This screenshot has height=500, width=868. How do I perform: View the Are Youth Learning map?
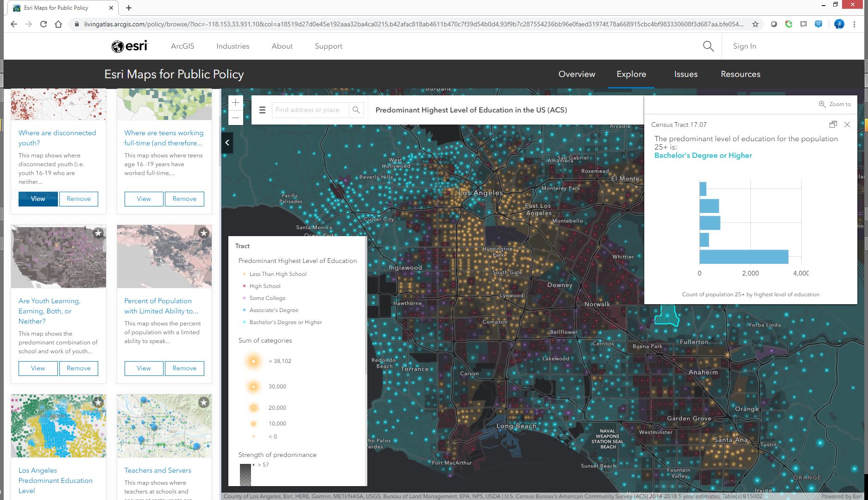[38, 368]
